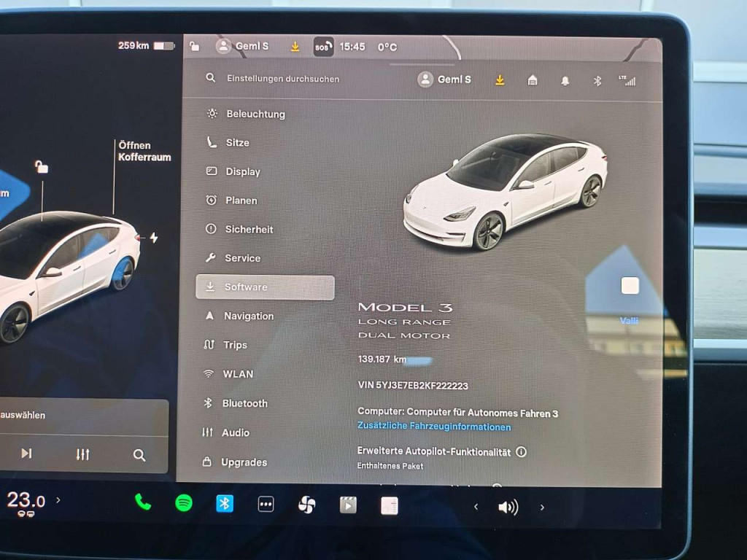Open the three-dots app launcher

(x=266, y=505)
